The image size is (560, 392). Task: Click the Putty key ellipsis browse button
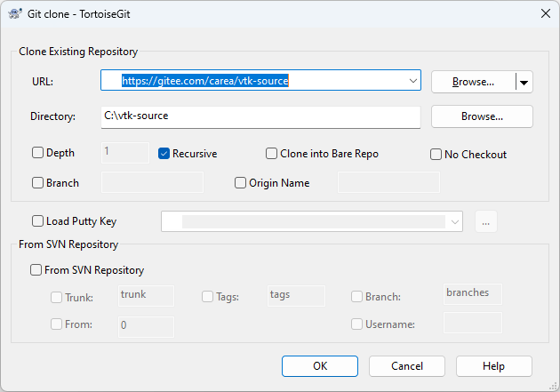coord(485,222)
